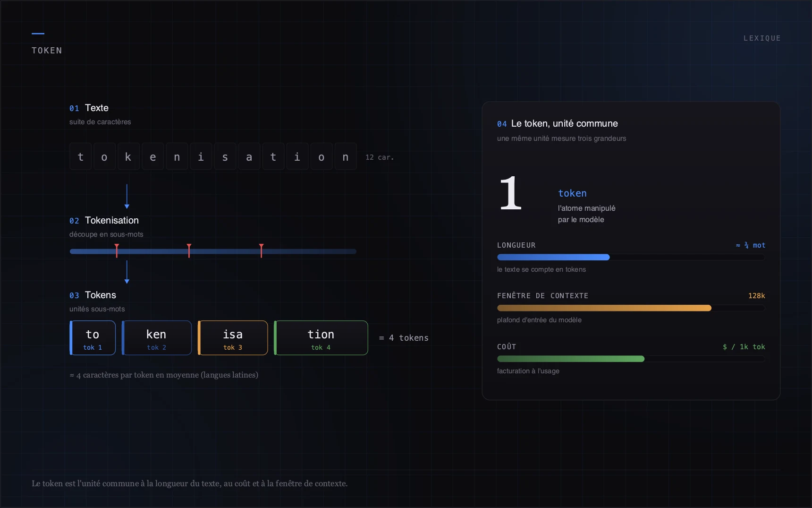812x508 pixels.
Task: Click the blue arrow below the character row
Action: [x=127, y=196]
